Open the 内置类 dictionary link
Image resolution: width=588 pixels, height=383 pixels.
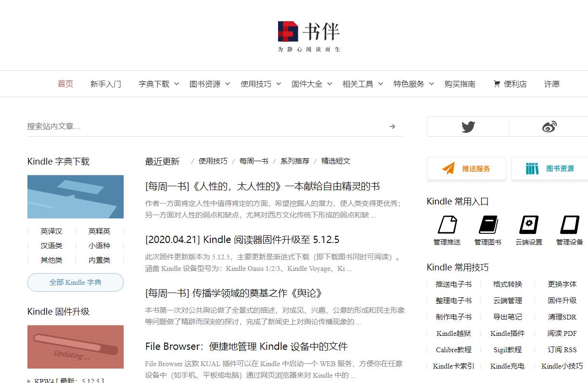[x=99, y=260]
